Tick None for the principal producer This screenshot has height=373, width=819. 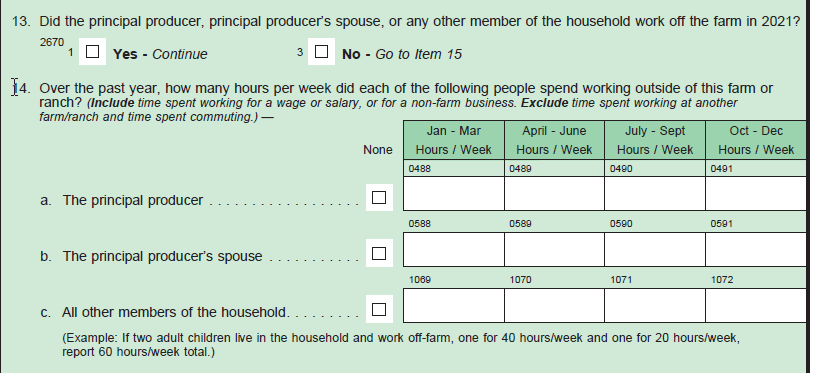click(379, 197)
